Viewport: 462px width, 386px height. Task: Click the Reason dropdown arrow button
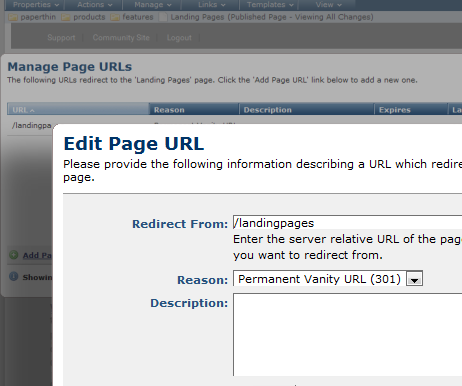(414, 279)
